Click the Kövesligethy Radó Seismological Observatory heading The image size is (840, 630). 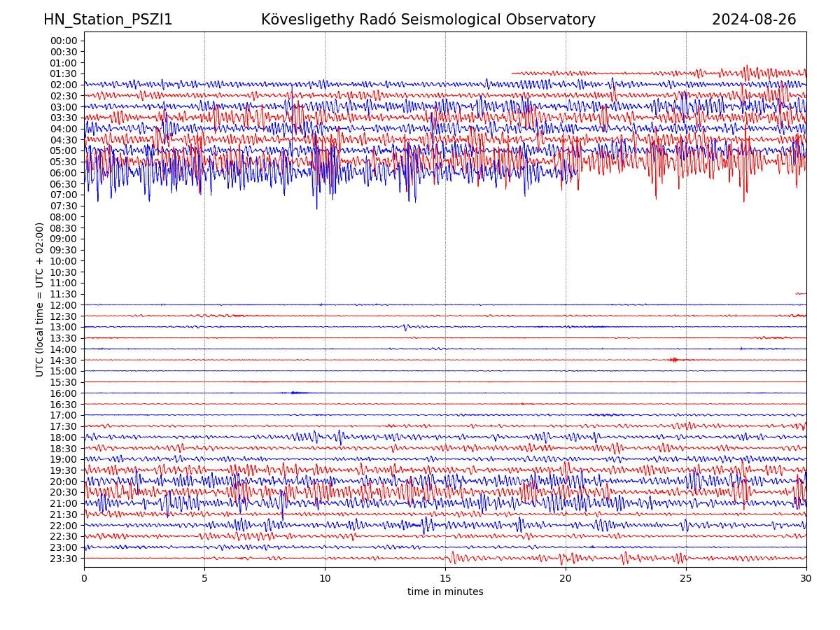coord(428,20)
